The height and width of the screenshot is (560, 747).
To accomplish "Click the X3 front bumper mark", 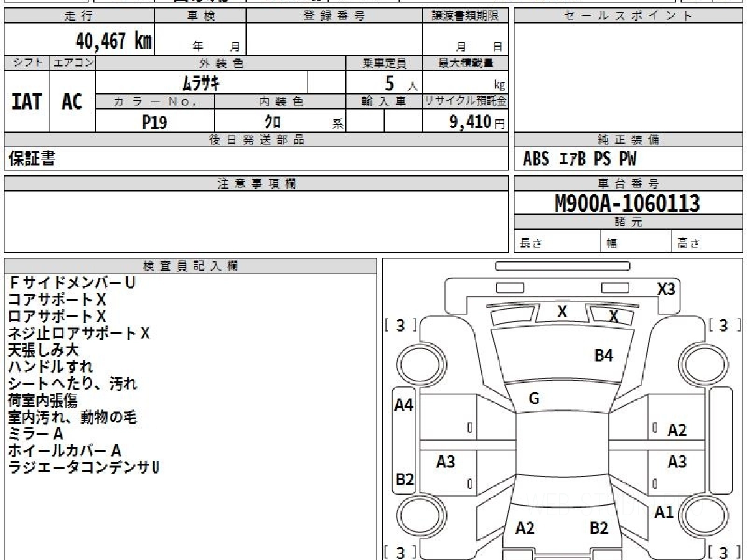I will pyautogui.click(x=666, y=289).
